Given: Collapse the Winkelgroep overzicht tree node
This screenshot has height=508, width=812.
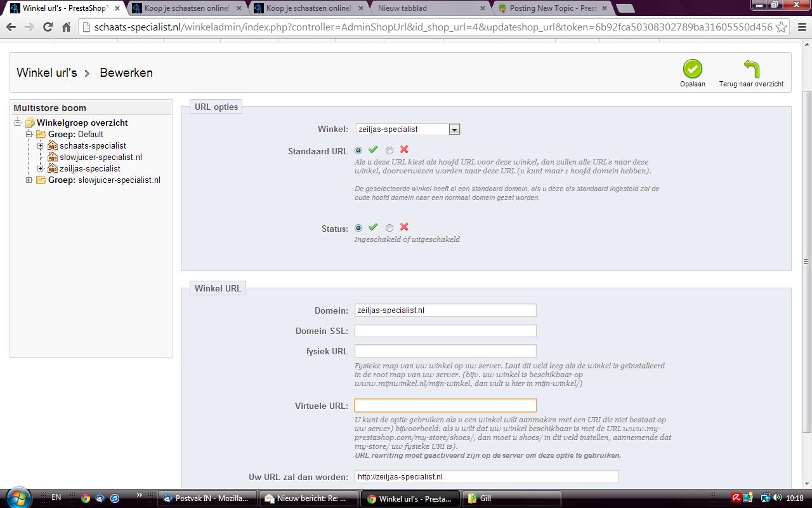Looking at the screenshot, I should [18, 123].
